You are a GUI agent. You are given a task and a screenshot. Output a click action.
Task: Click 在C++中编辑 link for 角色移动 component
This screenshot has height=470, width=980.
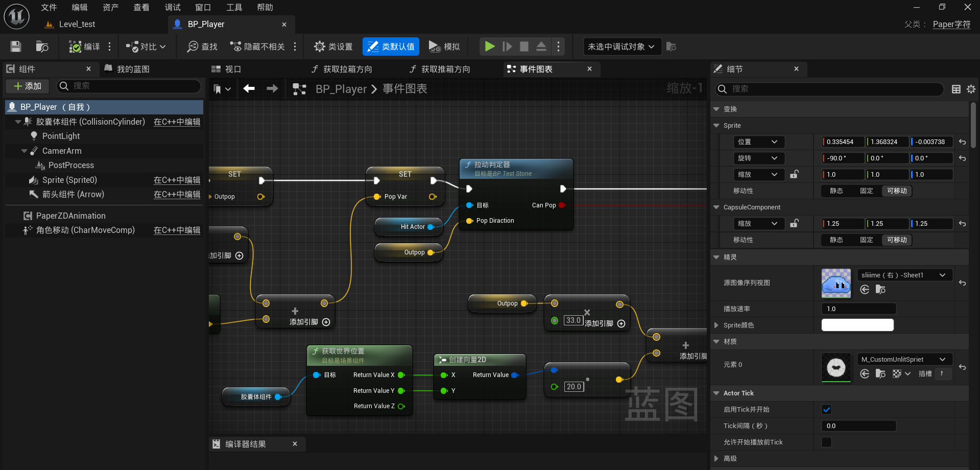click(177, 230)
